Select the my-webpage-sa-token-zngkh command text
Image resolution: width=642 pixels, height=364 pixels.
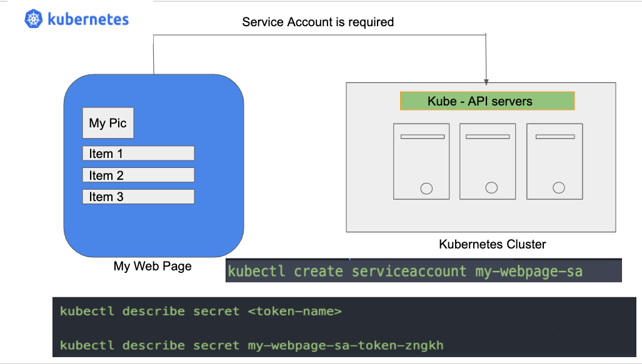coord(251,345)
